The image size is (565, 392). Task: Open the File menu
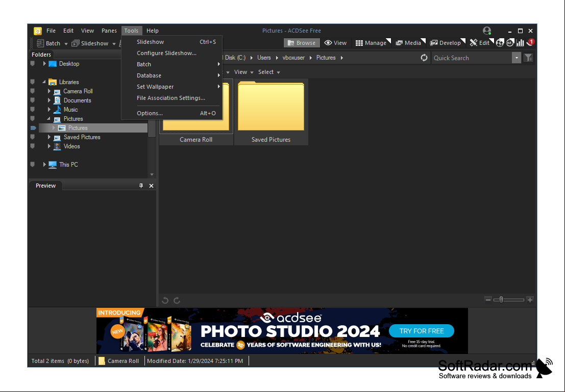[x=51, y=31]
